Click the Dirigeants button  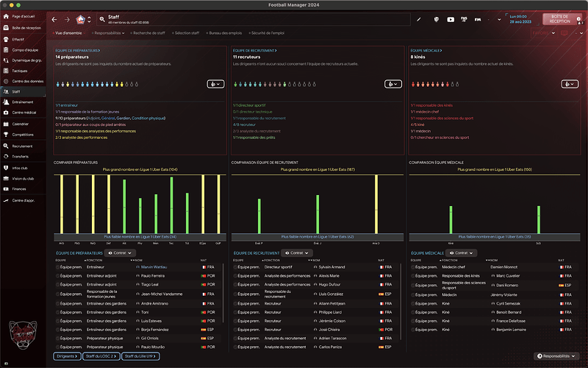pos(67,356)
